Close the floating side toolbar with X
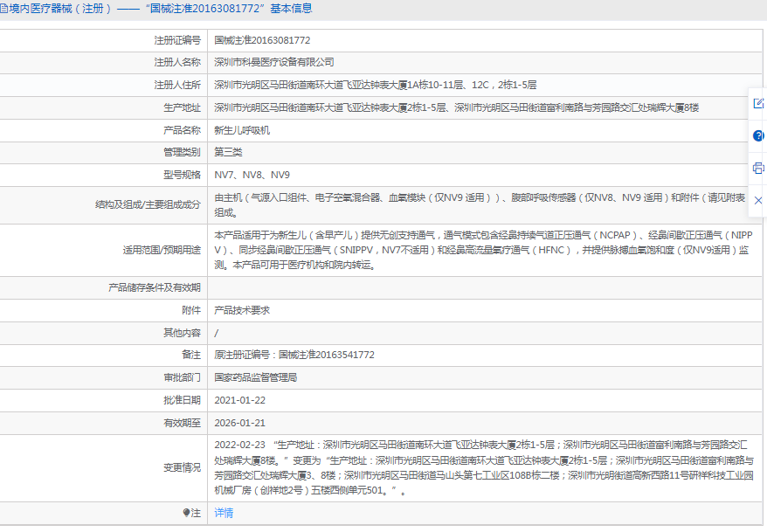Viewport: 767px width, 532px height. [x=758, y=200]
